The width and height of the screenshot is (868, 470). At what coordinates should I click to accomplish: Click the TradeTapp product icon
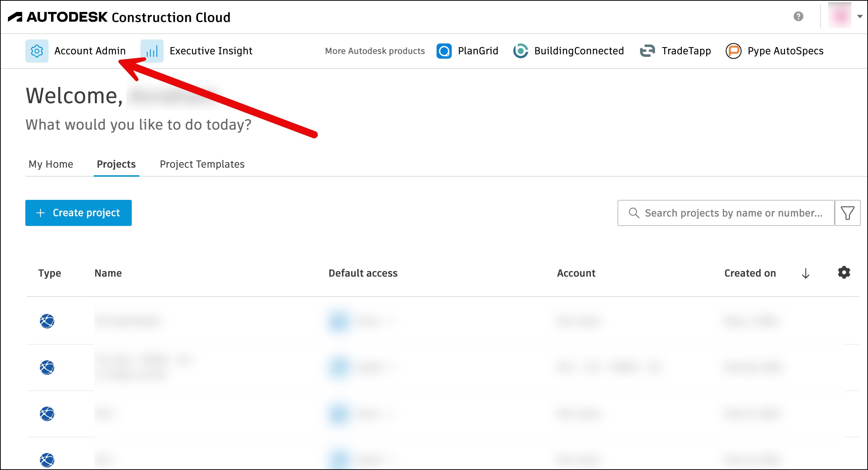[x=648, y=51]
